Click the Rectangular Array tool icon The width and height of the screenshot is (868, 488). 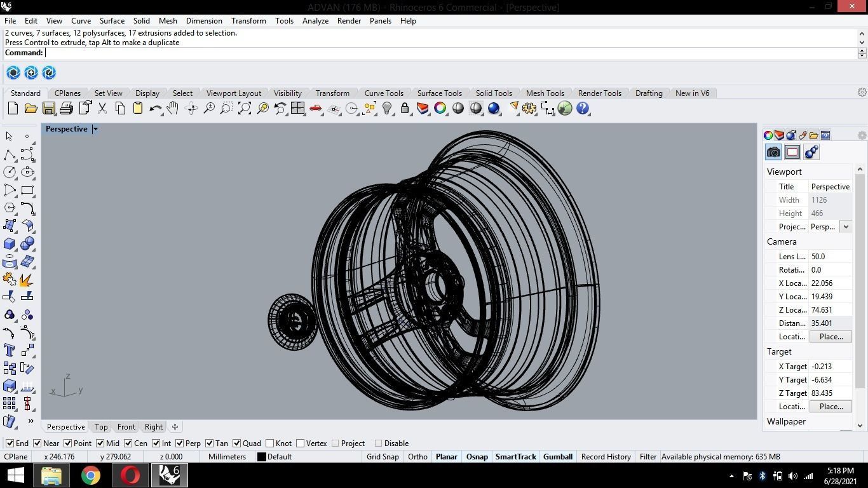click(10, 403)
